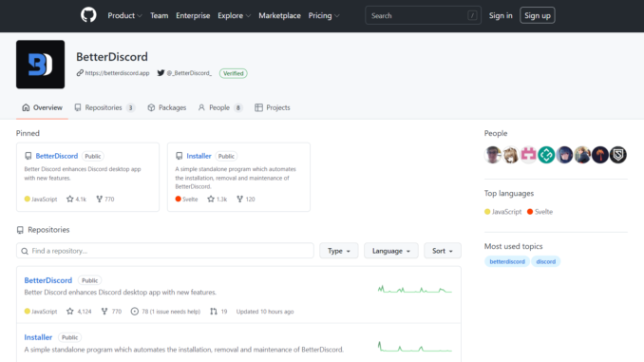This screenshot has height=362, width=644.
Task: Open the first People member avatar
Action: (492, 155)
